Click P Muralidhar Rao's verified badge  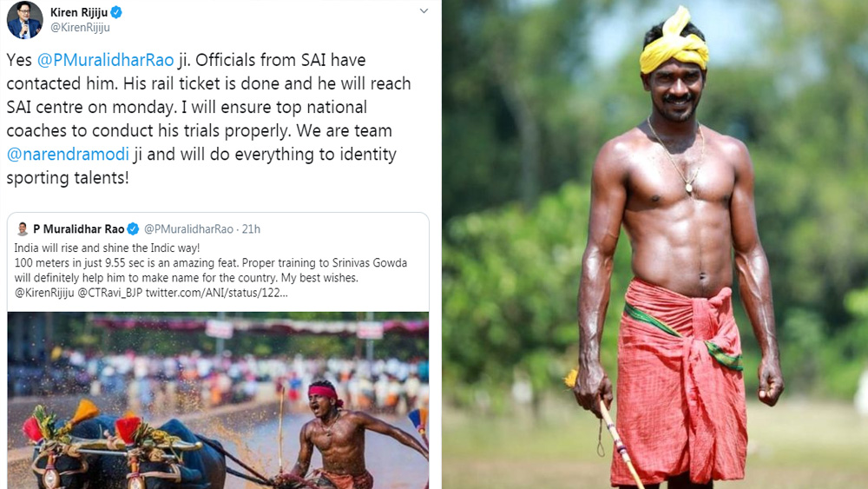(x=133, y=228)
